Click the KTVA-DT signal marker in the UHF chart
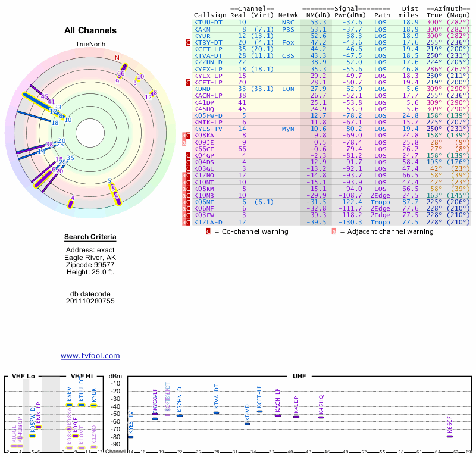 217,412
